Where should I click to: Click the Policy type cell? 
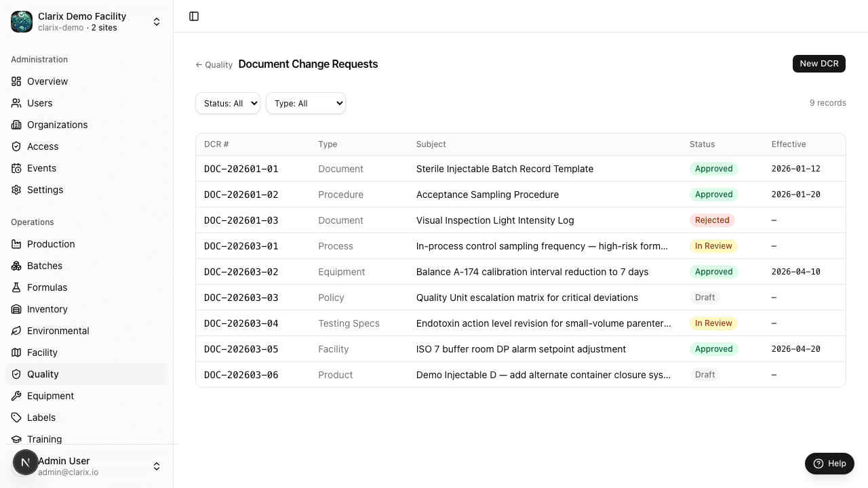pos(331,298)
